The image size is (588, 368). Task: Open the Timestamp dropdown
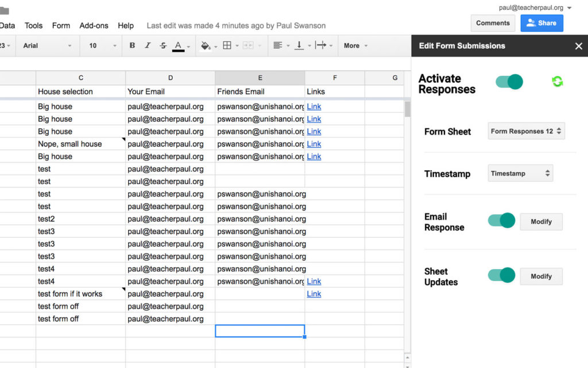(x=520, y=172)
